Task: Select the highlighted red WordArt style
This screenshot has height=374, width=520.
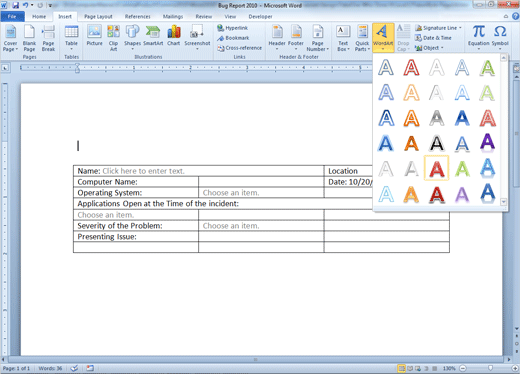Action: click(x=436, y=168)
